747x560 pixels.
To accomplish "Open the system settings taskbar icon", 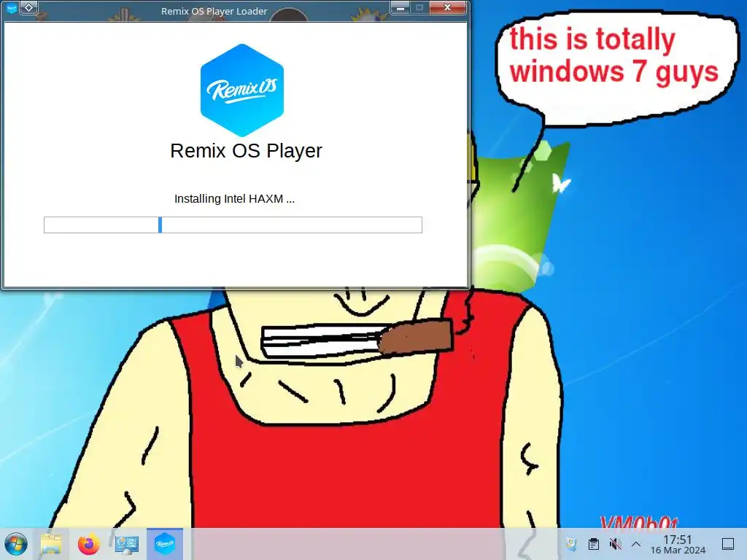I will click(127, 544).
